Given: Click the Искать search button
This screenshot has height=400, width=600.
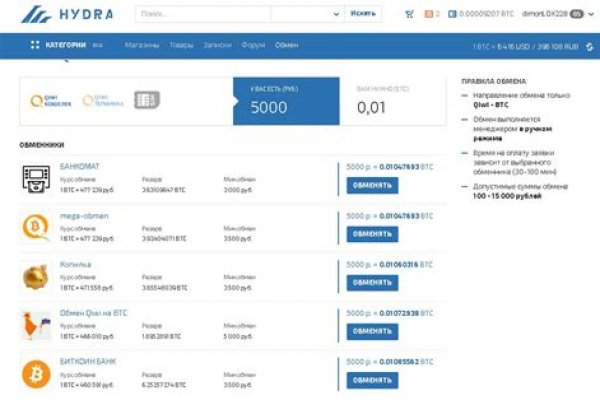Looking at the screenshot, I should 364,14.
